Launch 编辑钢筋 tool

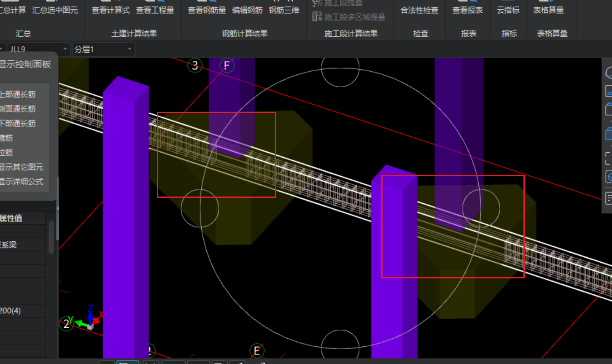(x=247, y=10)
